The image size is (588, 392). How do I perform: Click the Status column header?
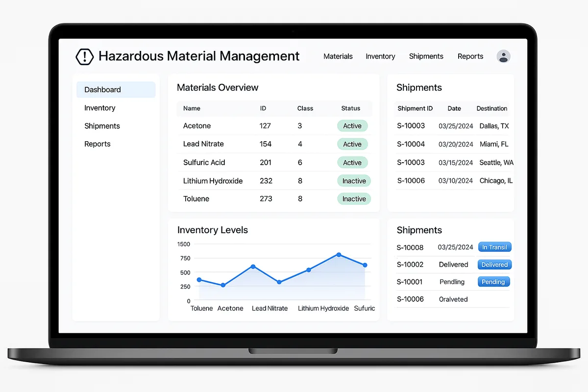[351, 108]
